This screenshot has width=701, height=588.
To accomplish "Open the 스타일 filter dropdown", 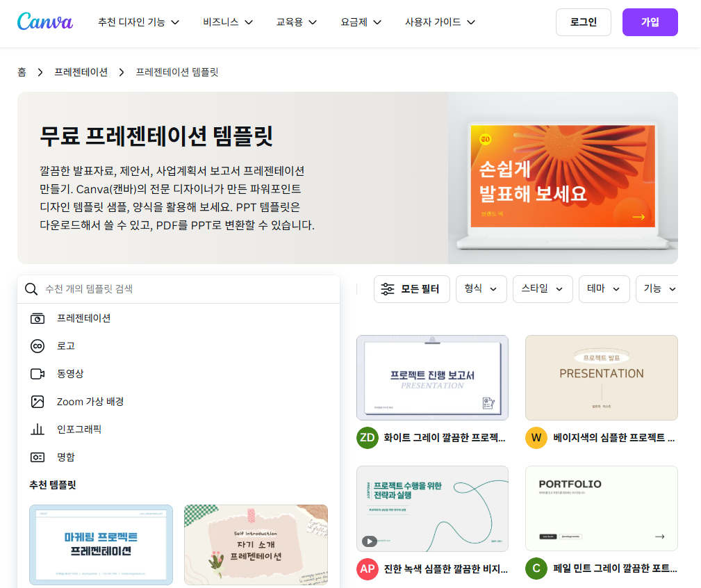I will (543, 289).
